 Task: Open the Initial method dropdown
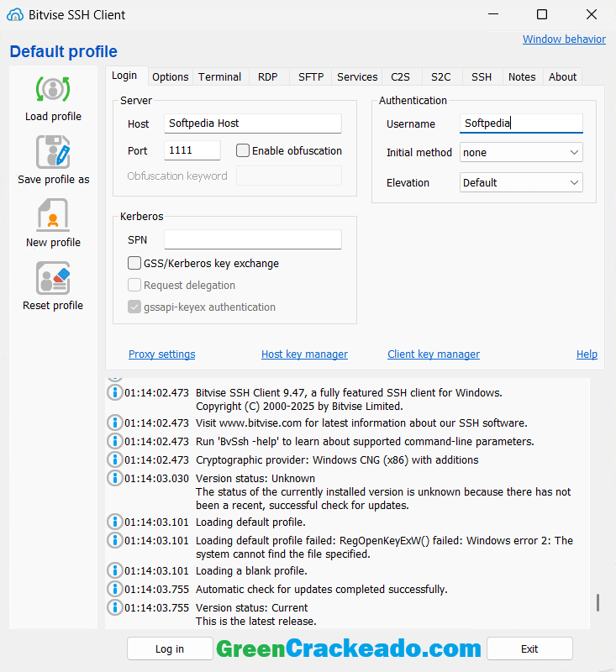click(x=521, y=152)
